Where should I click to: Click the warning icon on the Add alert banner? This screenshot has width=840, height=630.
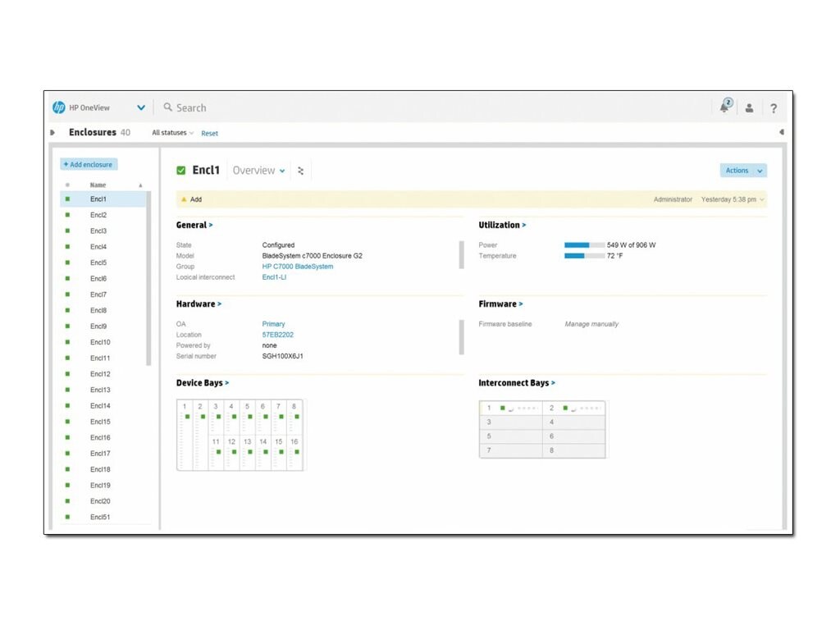pyautogui.click(x=184, y=199)
